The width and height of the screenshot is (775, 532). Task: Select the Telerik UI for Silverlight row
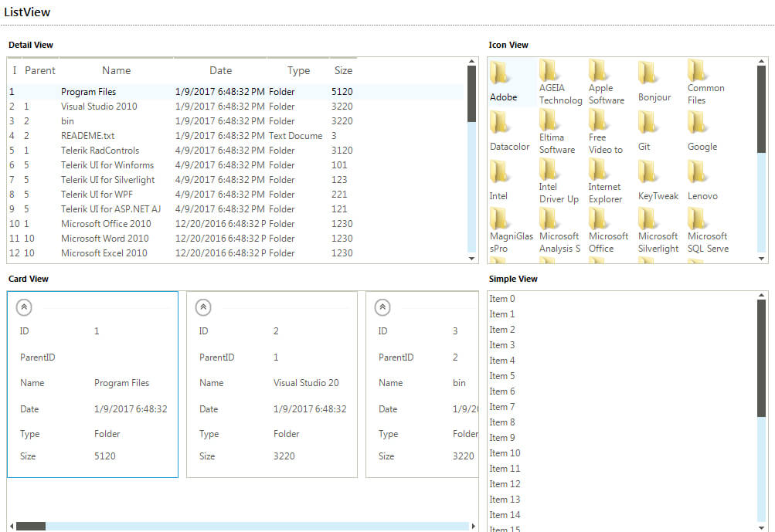point(236,180)
